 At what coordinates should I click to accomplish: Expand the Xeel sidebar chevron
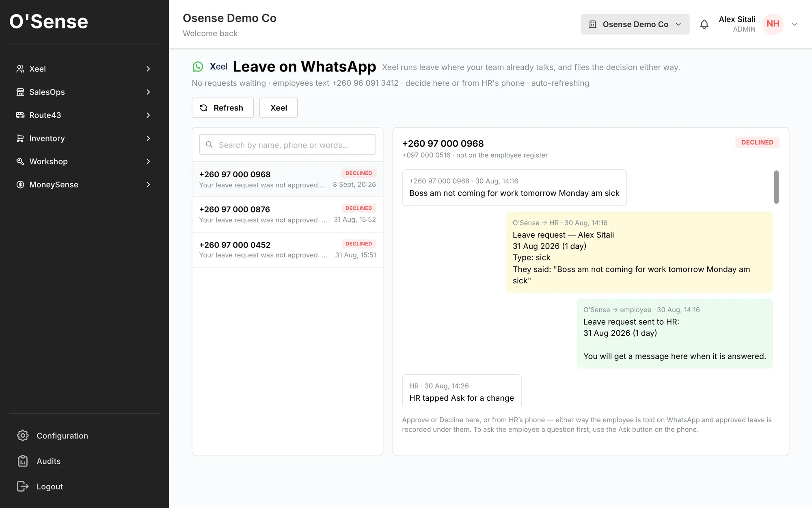(x=148, y=69)
